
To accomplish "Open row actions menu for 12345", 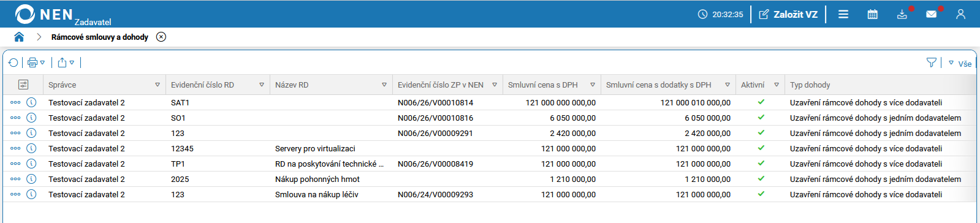I will click(15, 148).
